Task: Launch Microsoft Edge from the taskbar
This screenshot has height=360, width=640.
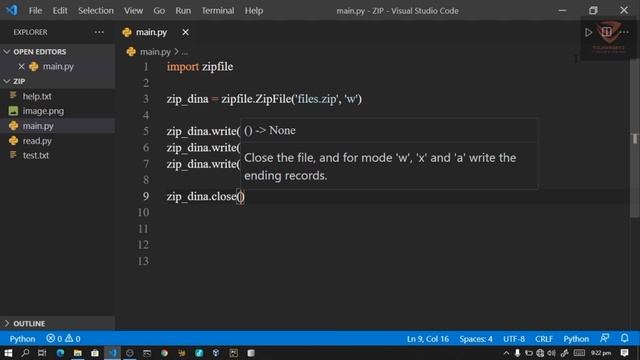Action: 60,353
